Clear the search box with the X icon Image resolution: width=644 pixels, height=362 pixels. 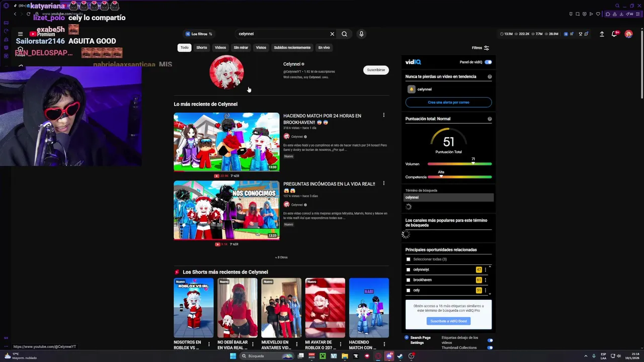(332, 34)
